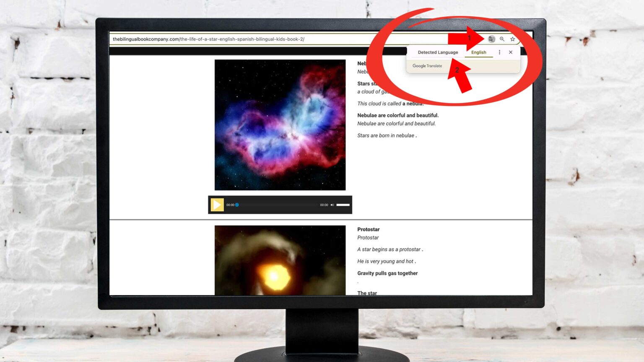Click the blue audio seek position knob
The image size is (644, 362).
(x=237, y=205)
